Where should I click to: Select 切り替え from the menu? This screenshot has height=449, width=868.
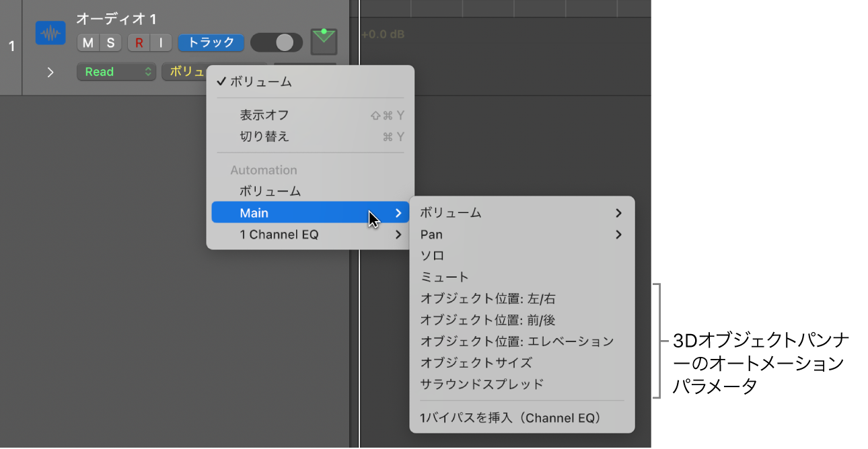pos(264,136)
